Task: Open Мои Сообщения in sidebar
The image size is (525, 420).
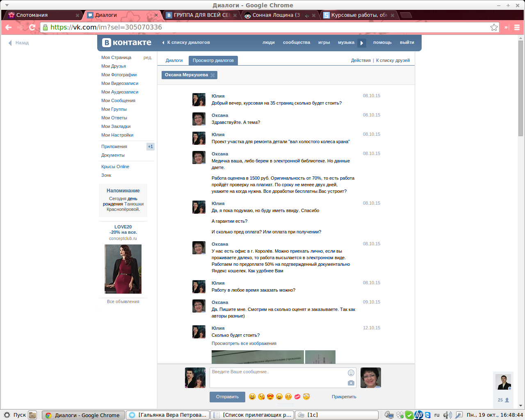Action: [118, 100]
